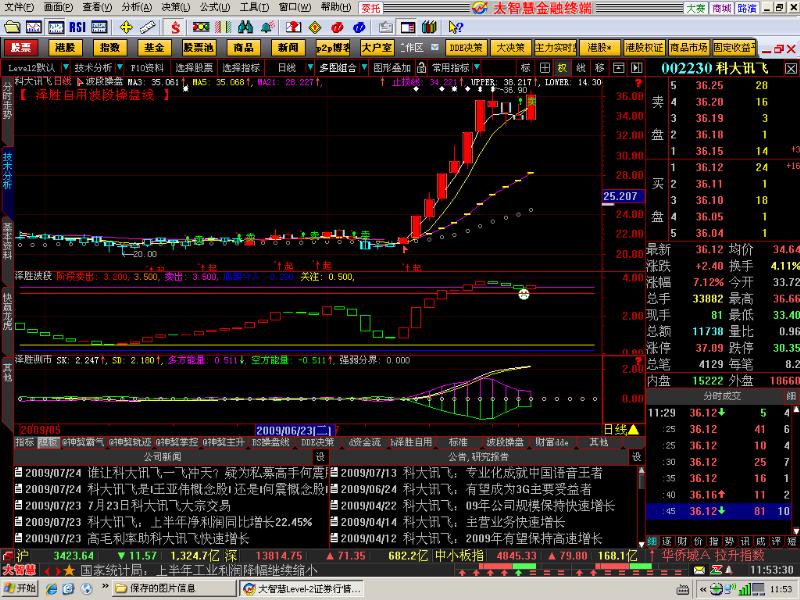Open the Level2默认 dropdown arrow
The image size is (800, 600).
[x=65, y=67]
